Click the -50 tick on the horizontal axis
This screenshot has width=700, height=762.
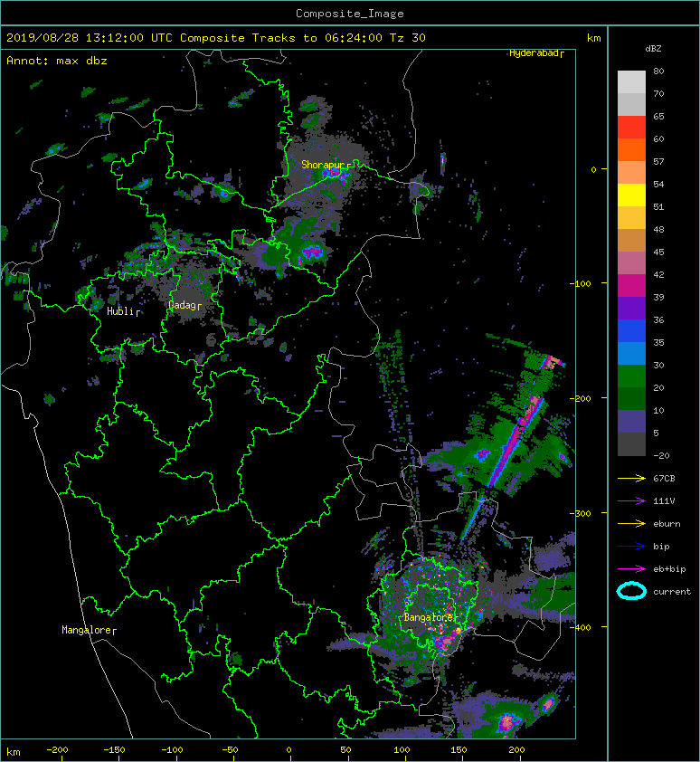(x=230, y=750)
